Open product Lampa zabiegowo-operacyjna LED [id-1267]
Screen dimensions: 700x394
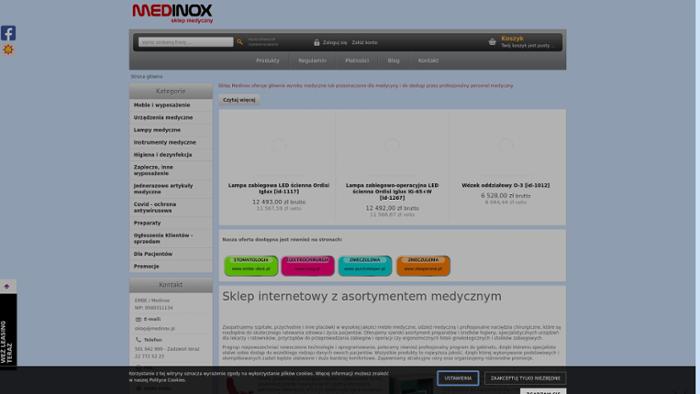(x=392, y=191)
